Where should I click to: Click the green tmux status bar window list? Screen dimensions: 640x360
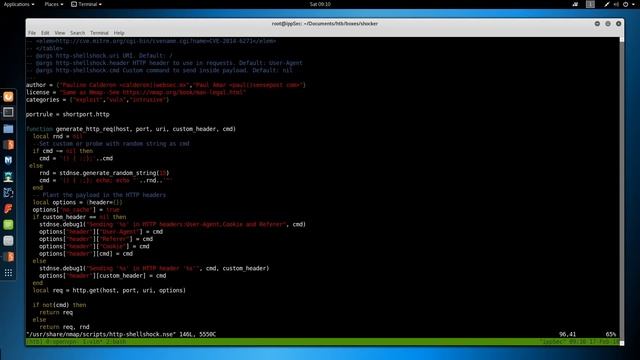coord(76,342)
